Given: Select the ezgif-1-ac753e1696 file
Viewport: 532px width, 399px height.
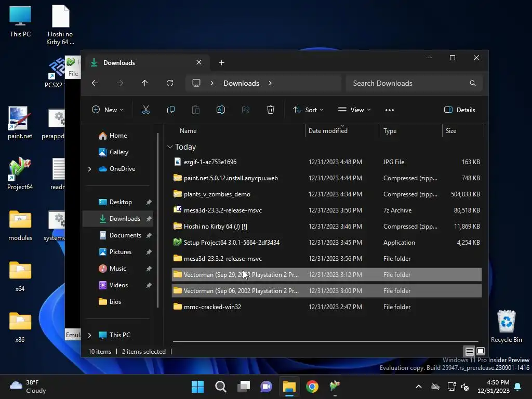Looking at the screenshot, I should click(x=327, y=162).
